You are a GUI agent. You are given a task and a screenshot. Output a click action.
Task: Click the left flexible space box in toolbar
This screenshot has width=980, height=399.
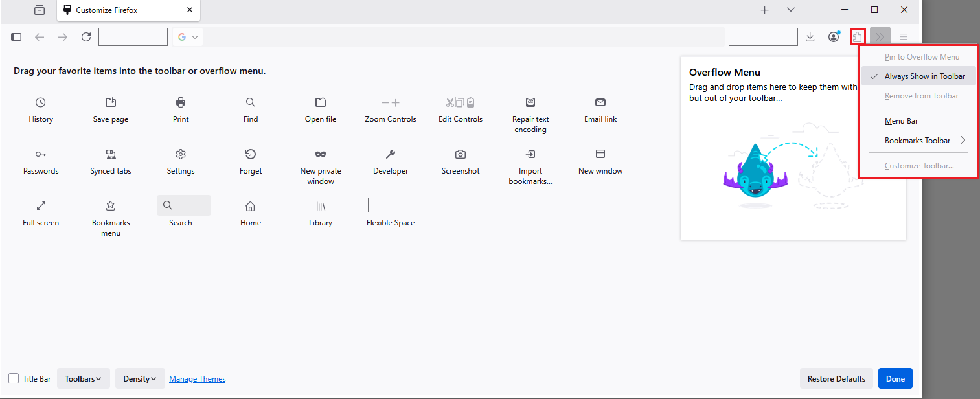133,37
